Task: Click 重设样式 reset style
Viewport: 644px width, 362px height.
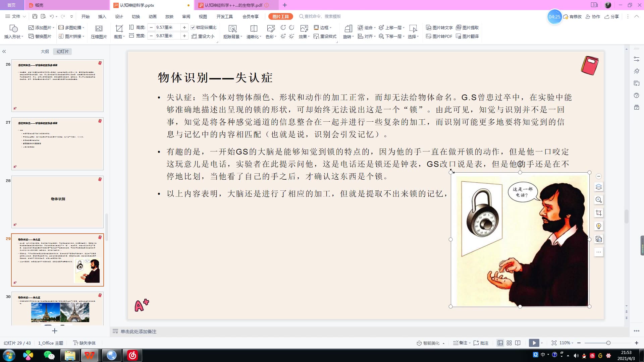Action: [325, 36]
